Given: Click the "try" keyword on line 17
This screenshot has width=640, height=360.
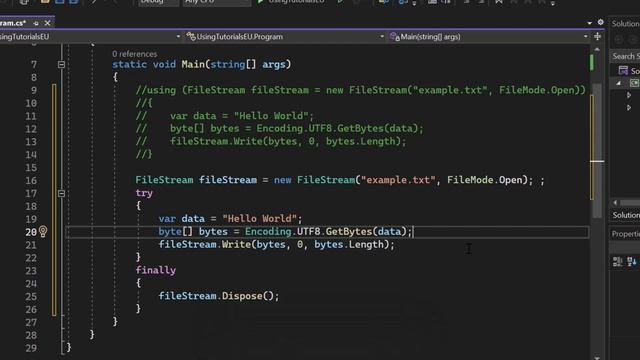Looking at the screenshot, I should (x=144, y=193).
